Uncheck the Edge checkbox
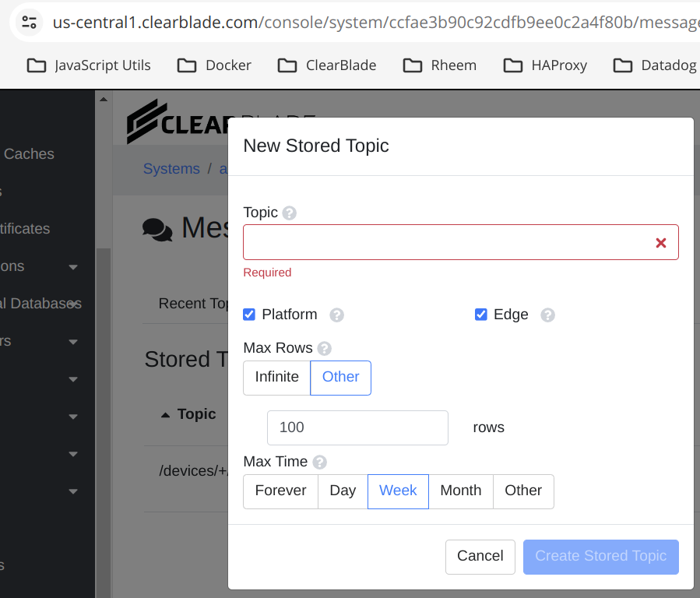 coord(481,315)
